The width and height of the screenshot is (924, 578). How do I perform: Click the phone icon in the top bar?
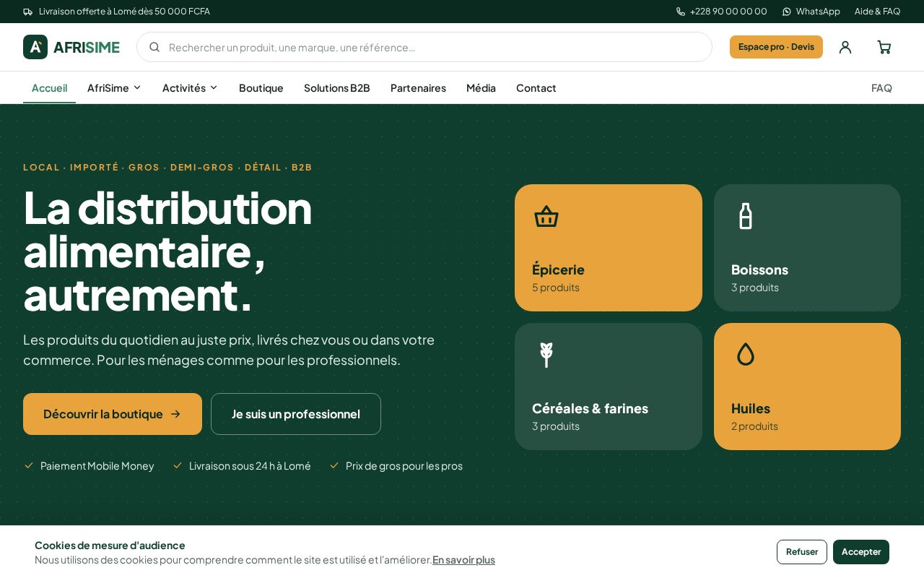coord(681,12)
